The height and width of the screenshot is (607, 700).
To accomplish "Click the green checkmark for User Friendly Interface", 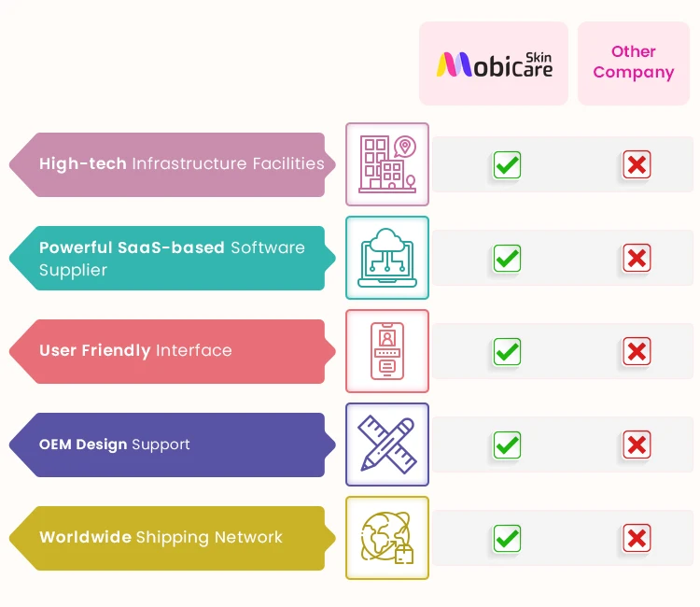I will pos(507,351).
